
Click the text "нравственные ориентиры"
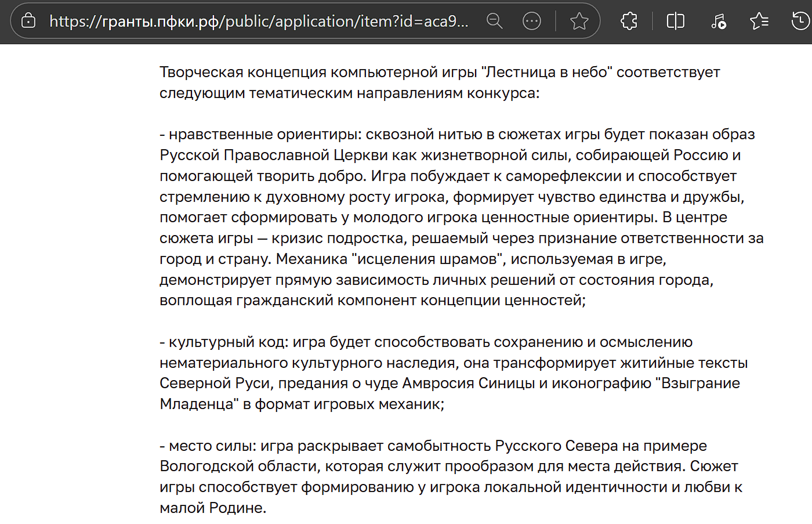click(265, 135)
